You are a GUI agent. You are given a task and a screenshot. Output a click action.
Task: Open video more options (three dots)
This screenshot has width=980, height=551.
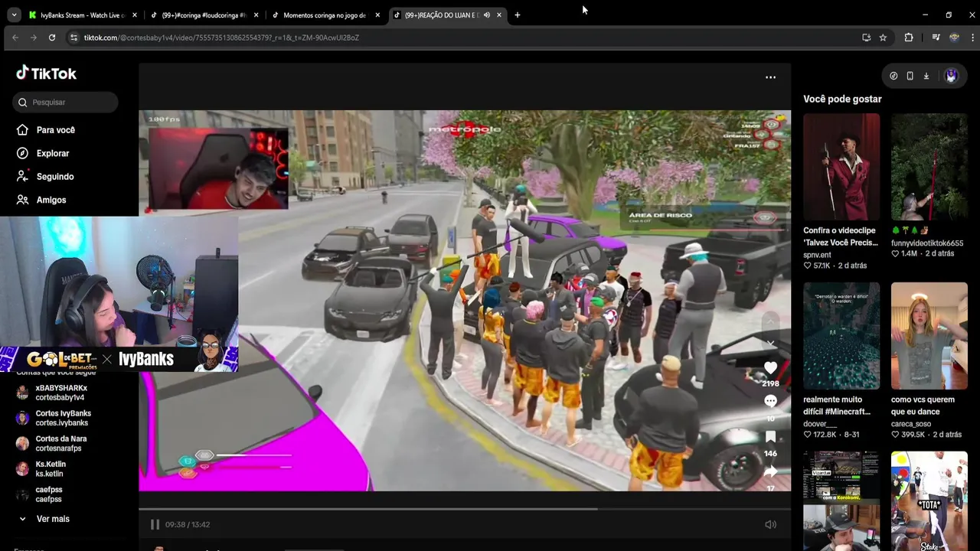point(770,77)
